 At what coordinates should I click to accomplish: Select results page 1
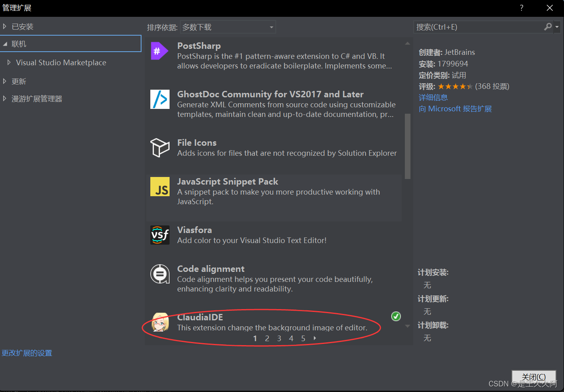point(255,338)
